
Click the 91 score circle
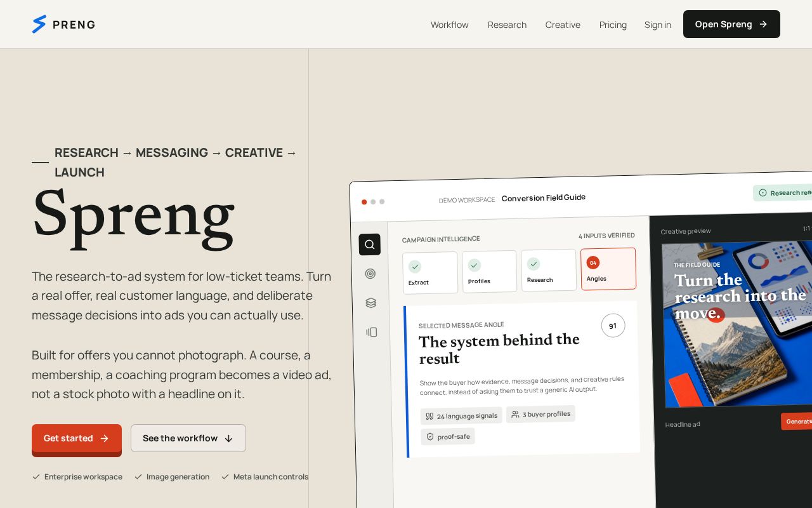coord(613,326)
